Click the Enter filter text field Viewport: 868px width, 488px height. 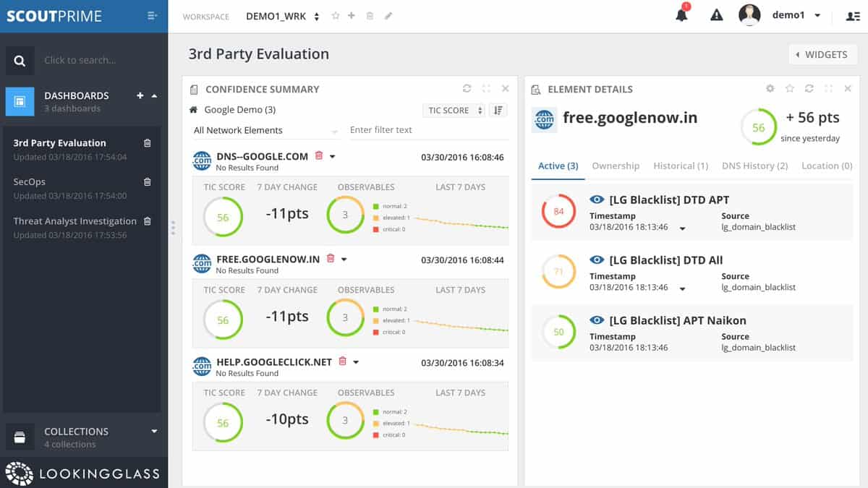[x=427, y=130]
